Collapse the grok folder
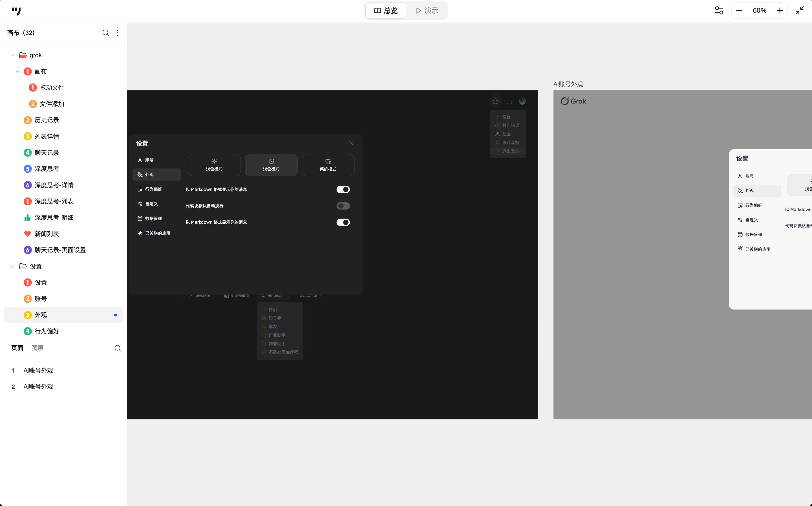This screenshot has width=812, height=506. tap(12, 55)
